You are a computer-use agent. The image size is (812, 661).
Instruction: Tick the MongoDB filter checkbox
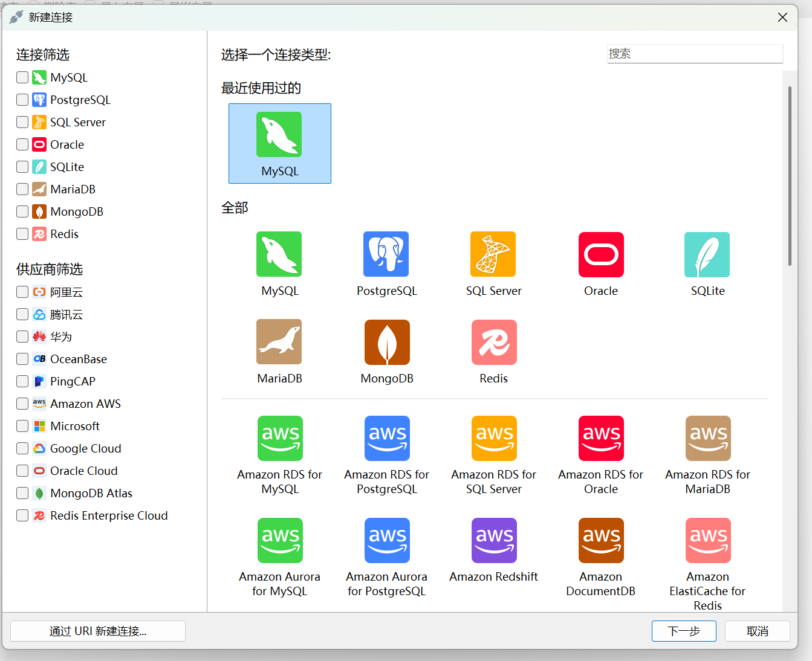[x=22, y=211]
